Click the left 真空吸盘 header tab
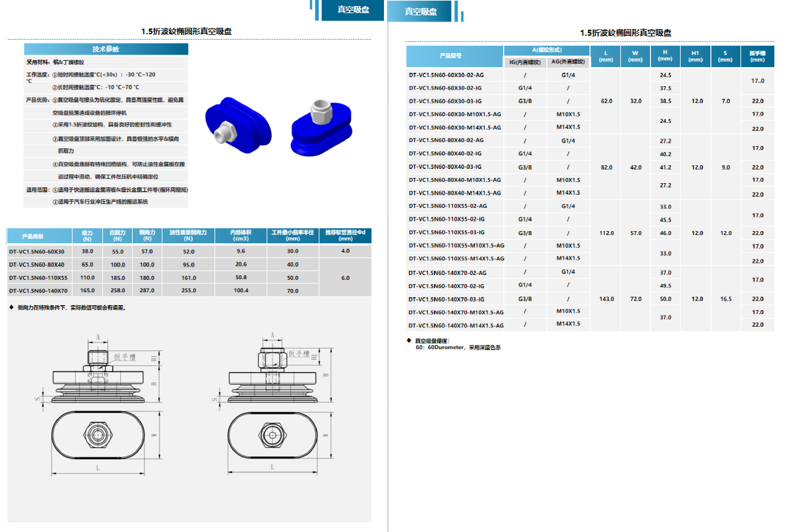The height and width of the screenshot is (532, 790). coord(352,10)
